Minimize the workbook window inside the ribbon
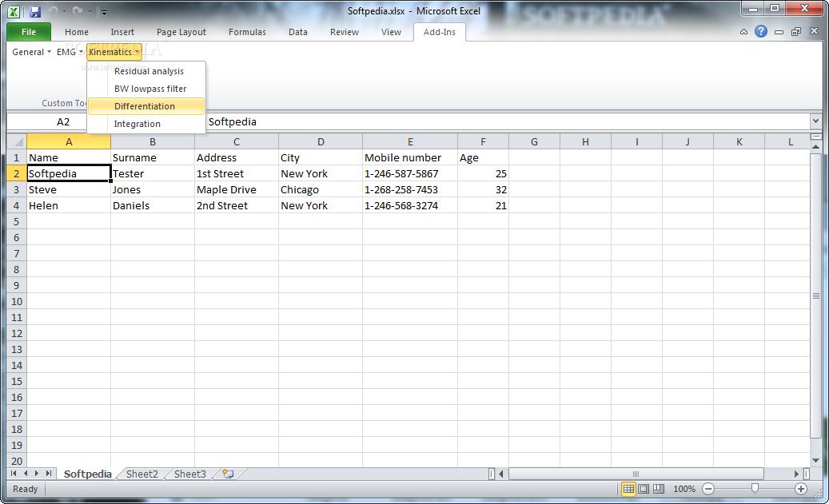The width and height of the screenshot is (829, 504). [x=779, y=32]
